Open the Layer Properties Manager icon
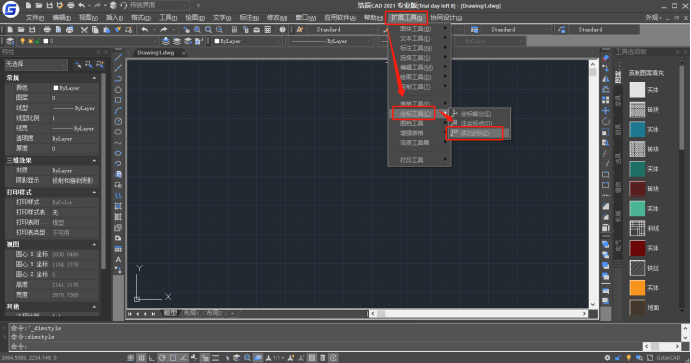Image resolution: width=691 pixels, height=363 pixels. [10, 41]
